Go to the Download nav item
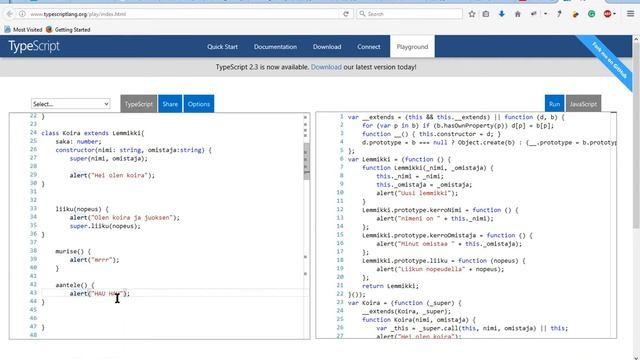 327,47
